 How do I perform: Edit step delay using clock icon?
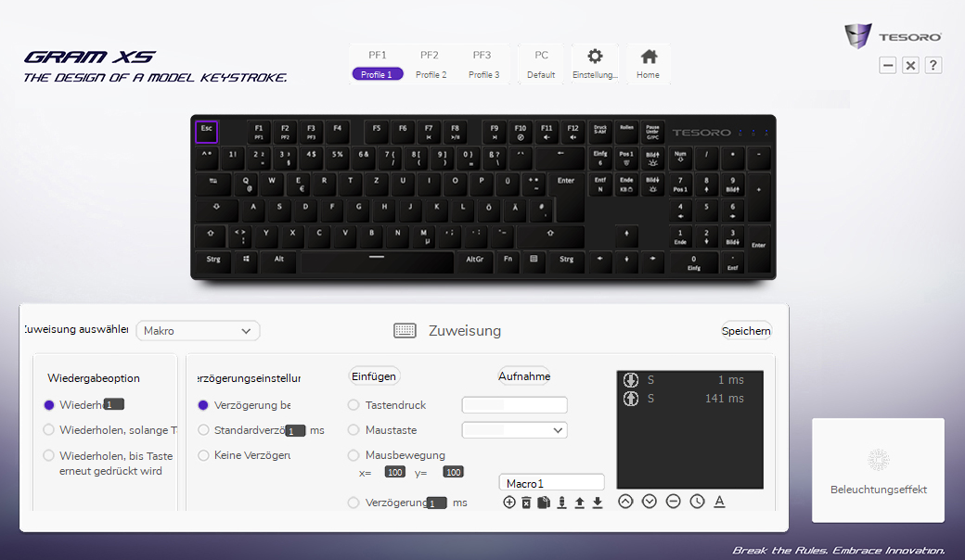click(x=697, y=502)
